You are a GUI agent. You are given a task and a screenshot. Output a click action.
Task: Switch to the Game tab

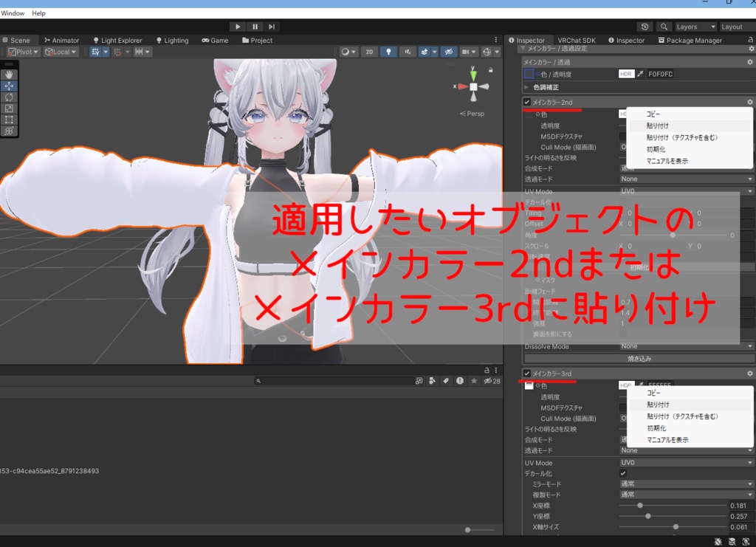pyautogui.click(x=215, y=41)
